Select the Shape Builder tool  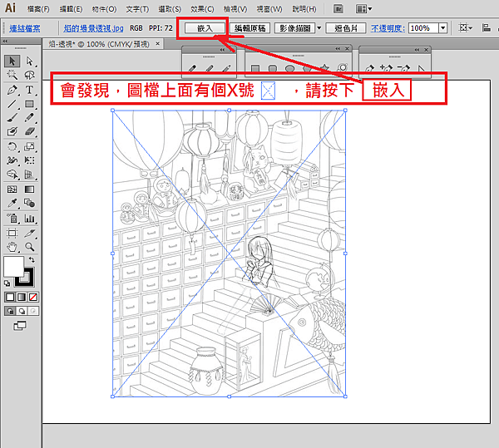click(12, 175)
